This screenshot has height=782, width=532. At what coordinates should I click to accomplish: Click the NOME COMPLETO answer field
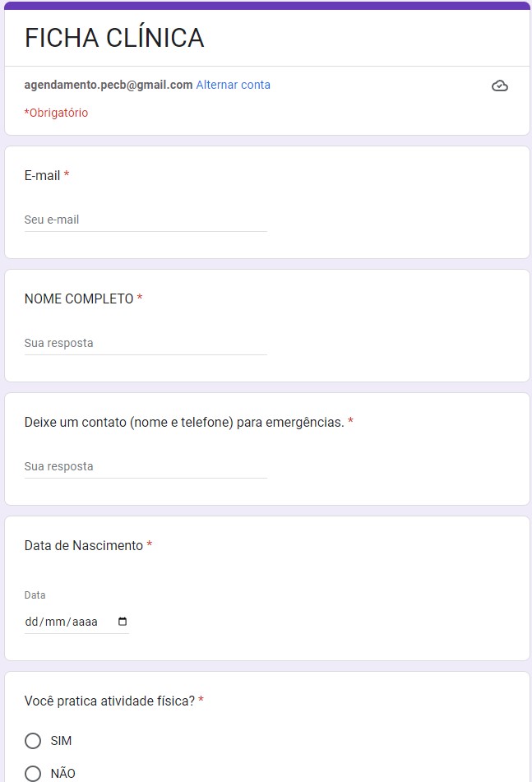[146, 344]
